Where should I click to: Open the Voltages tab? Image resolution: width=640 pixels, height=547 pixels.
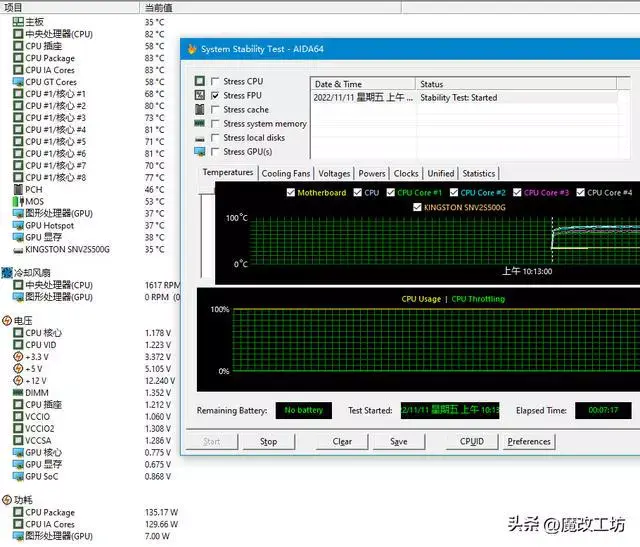(334, 173)
